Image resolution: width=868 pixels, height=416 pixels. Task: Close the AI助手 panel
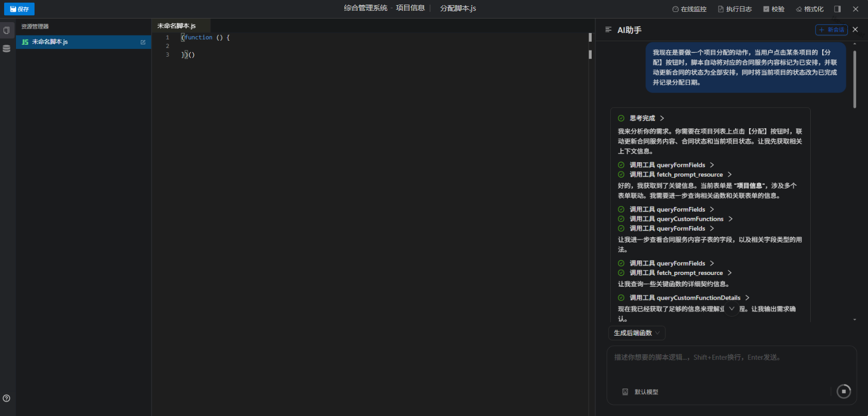point(855,29)
